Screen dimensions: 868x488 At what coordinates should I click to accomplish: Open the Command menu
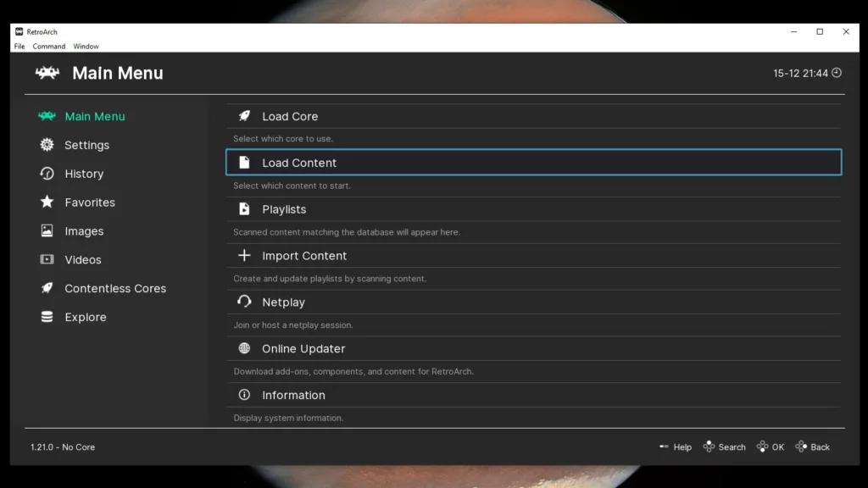click(x=49, y=47)
